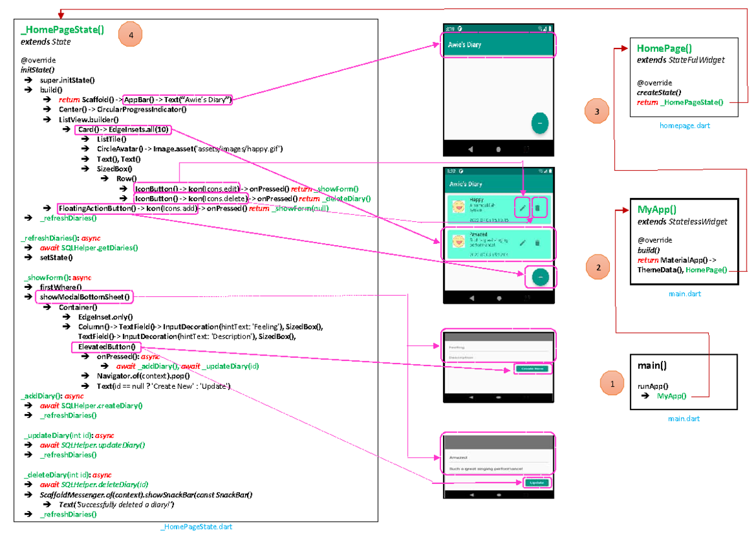This screenshot has height=535, width=756.
Task: Click the empty Feeling input field
Action: 498,347
